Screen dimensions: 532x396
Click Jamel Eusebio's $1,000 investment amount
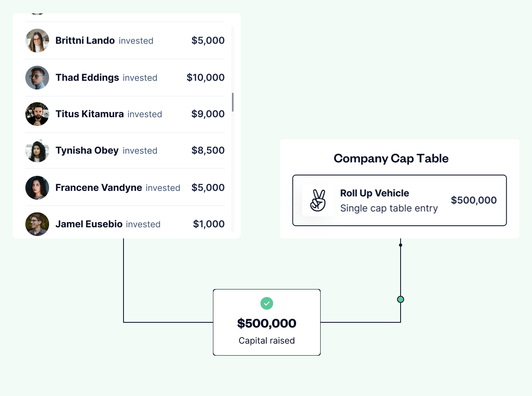209,224
